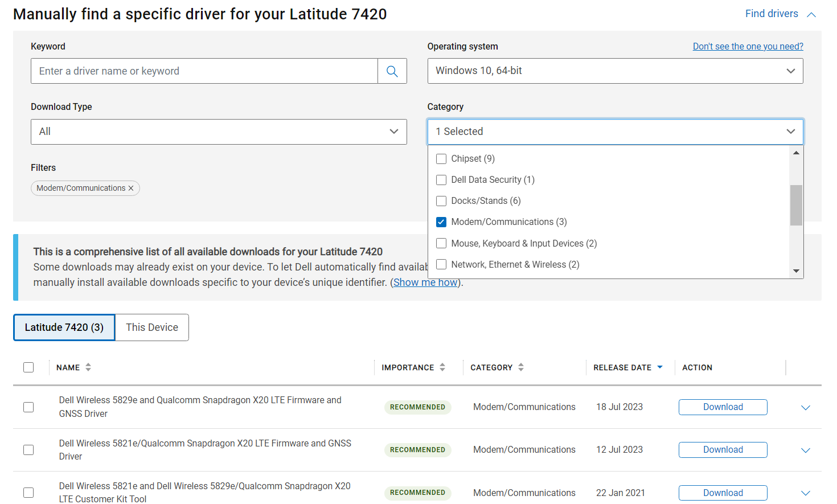
Task: Expand details for 18 Jul 2023 driver
Action: (805, 408)
